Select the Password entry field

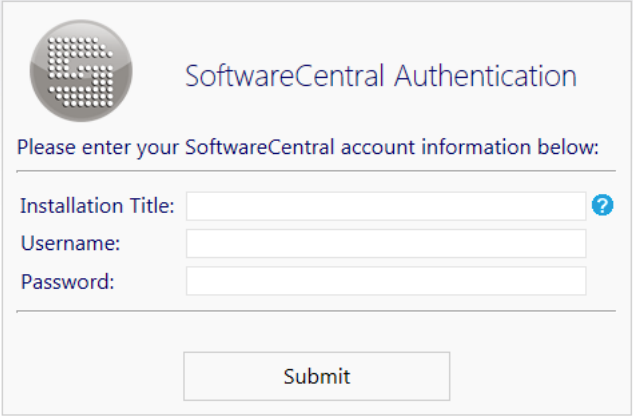pos(385,281)
